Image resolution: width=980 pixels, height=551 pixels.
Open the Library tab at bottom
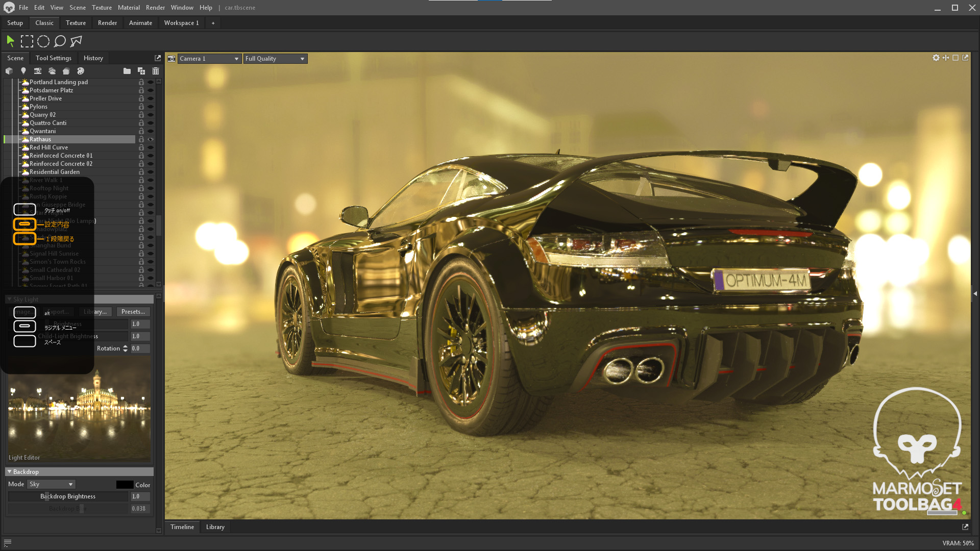(215, 527)
